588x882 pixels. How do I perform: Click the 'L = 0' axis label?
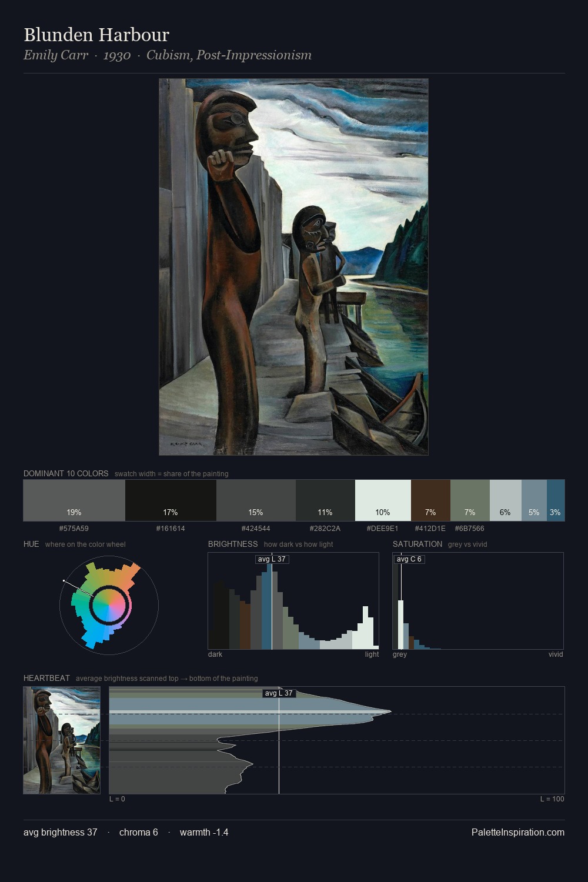point(117,799)
